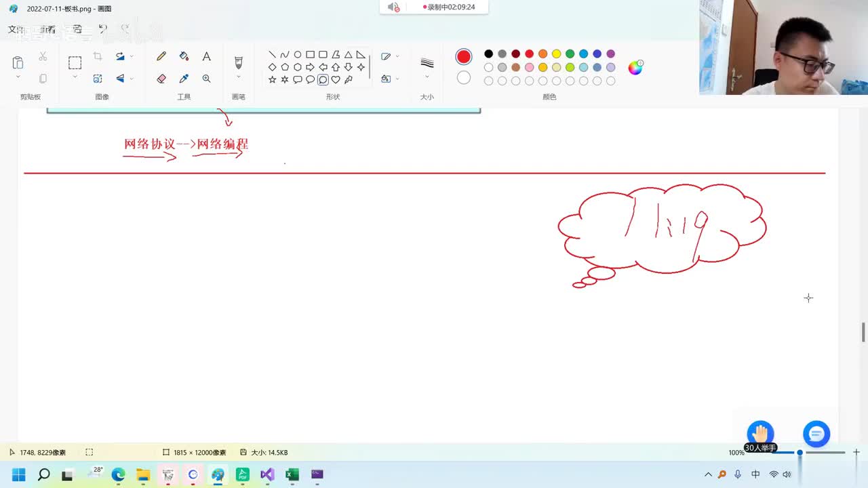Screen dimensions: 868x488
Task: Click the Resize image icon
Action: click(98, 79)
